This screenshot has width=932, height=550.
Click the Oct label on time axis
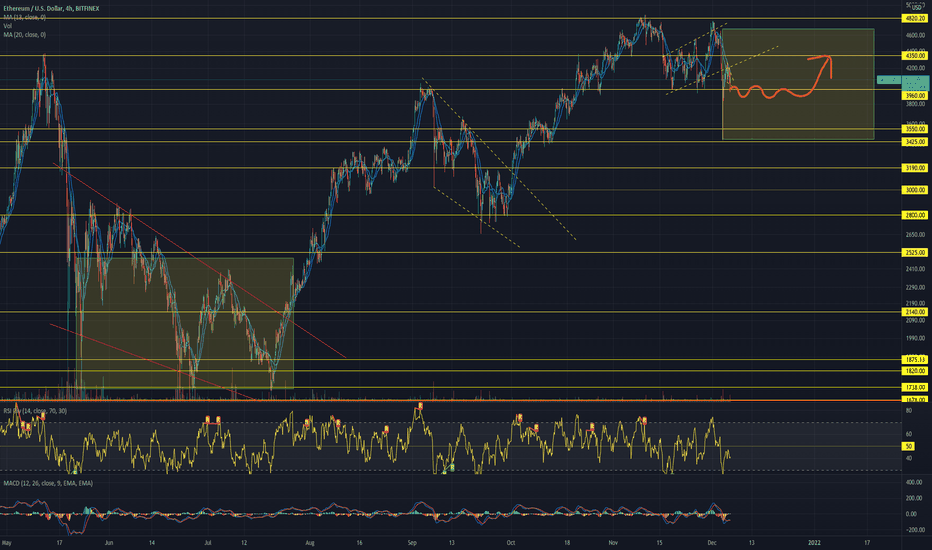click(x=510, y=542)
